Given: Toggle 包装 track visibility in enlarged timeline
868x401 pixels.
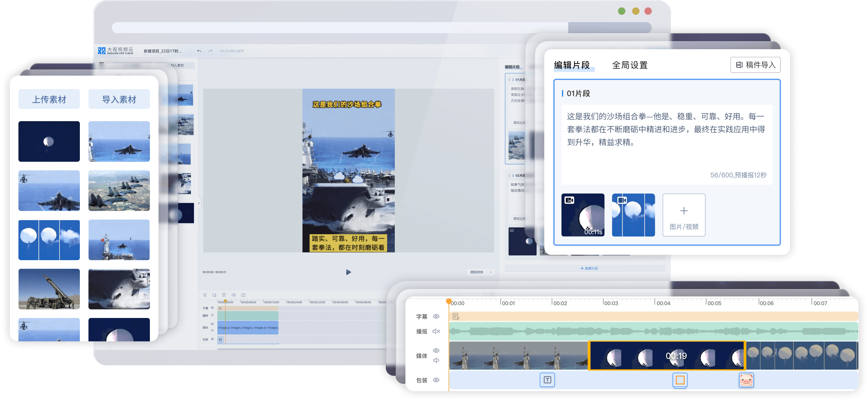Looking at the screenshot, I should tap(436, 380).
